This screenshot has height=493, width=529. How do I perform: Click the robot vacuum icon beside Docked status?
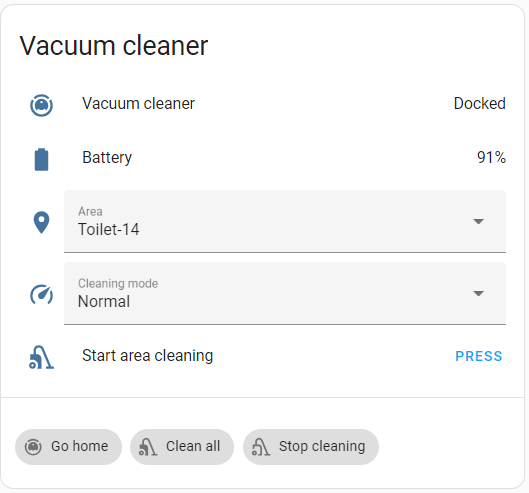41,105
